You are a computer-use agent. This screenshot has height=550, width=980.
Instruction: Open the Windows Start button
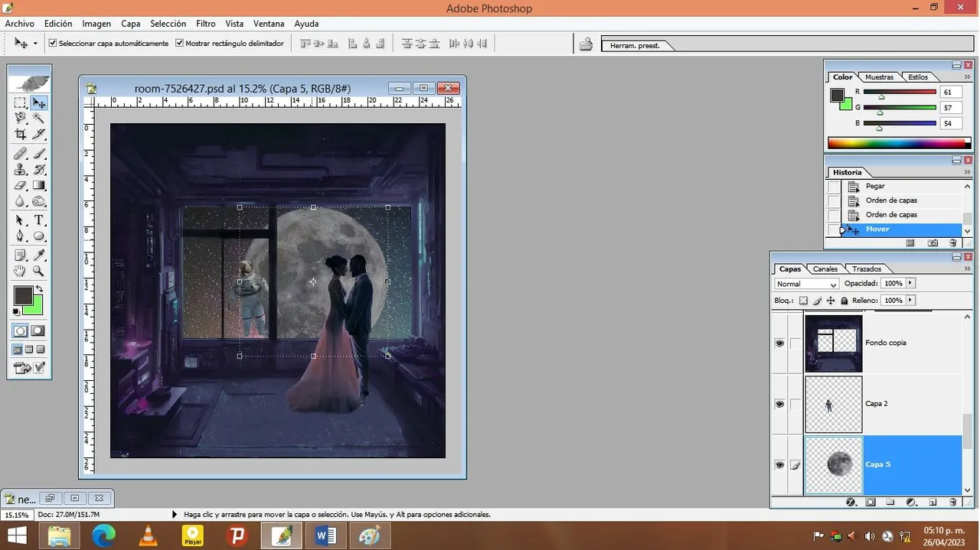click(17, 536)
